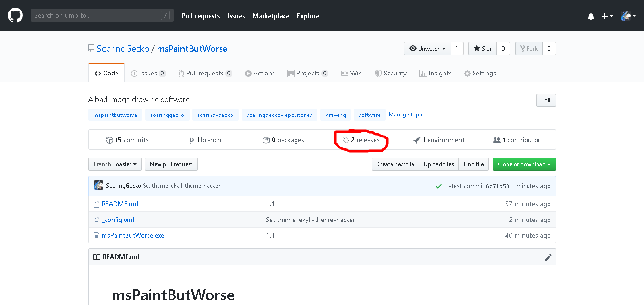Image resolution: width=644 pixels, height=305 pixels.
Task: Open the soaringgecko topic tag
Action: 168,115
